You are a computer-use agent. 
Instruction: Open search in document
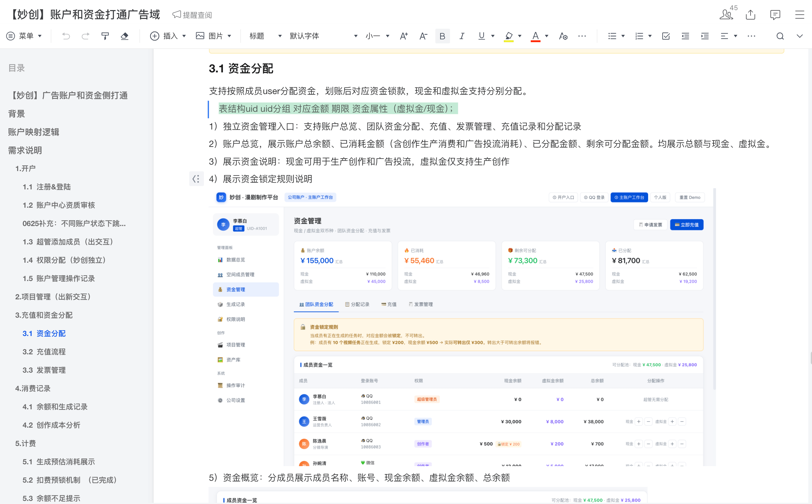tap(780, 36)
